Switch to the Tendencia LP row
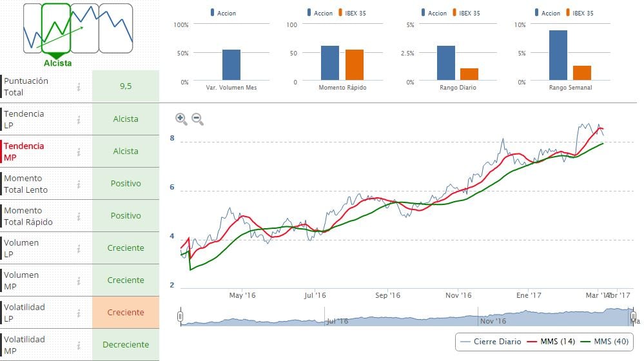 (24, 119)
